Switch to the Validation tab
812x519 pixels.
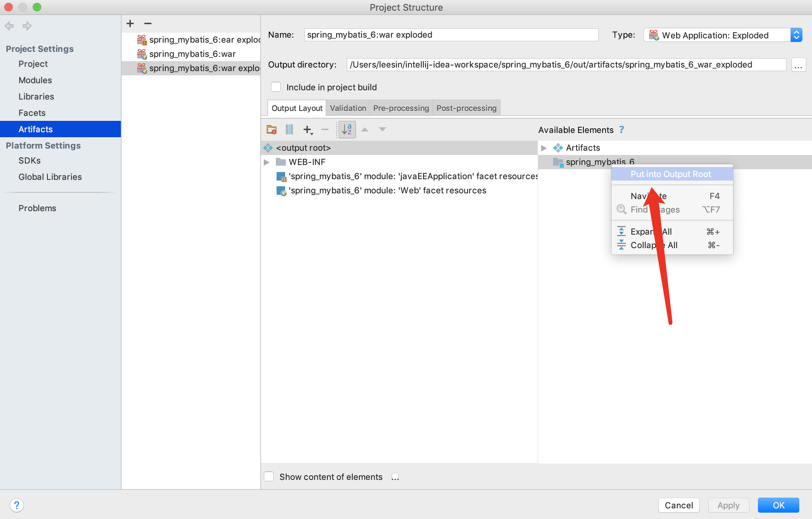348,108
